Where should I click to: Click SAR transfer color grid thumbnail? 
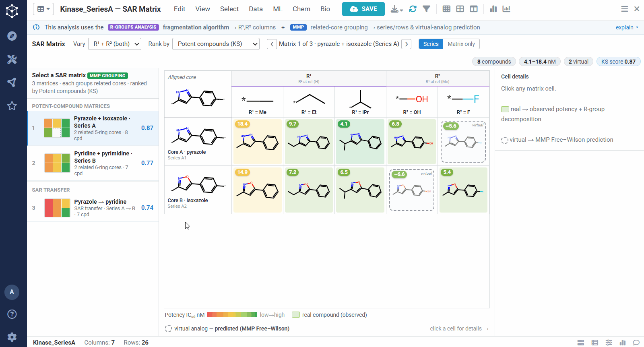click(57, 208)
